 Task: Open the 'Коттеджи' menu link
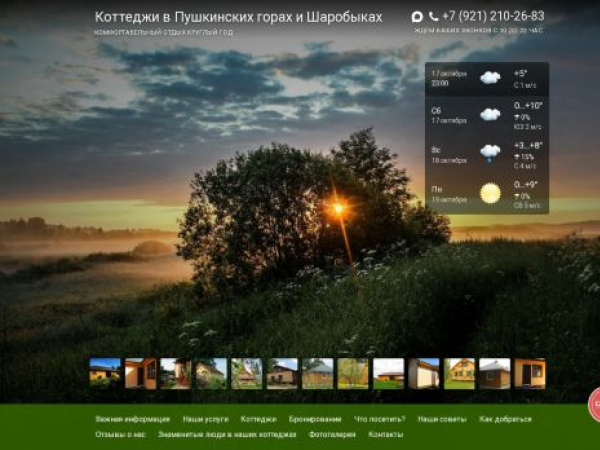[x=258, y=419]
